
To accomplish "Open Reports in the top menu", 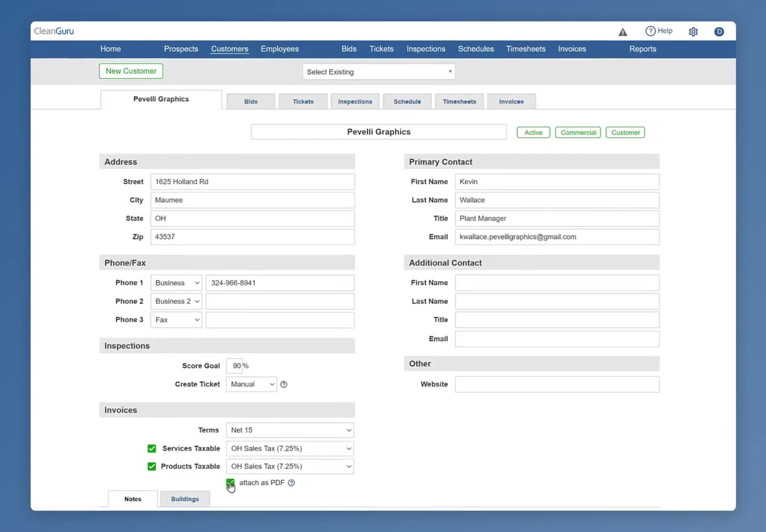I will [x=643, y=49].
